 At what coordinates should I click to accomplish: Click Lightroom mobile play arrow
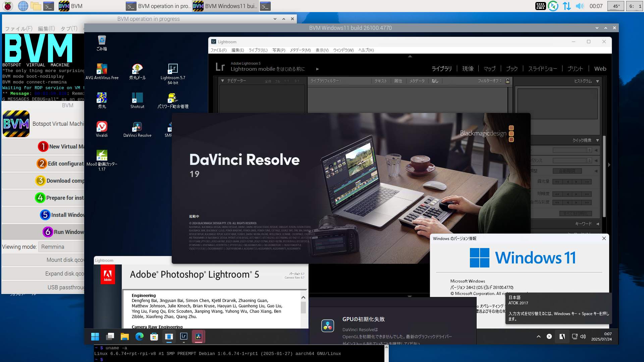(x=317, y=69)
